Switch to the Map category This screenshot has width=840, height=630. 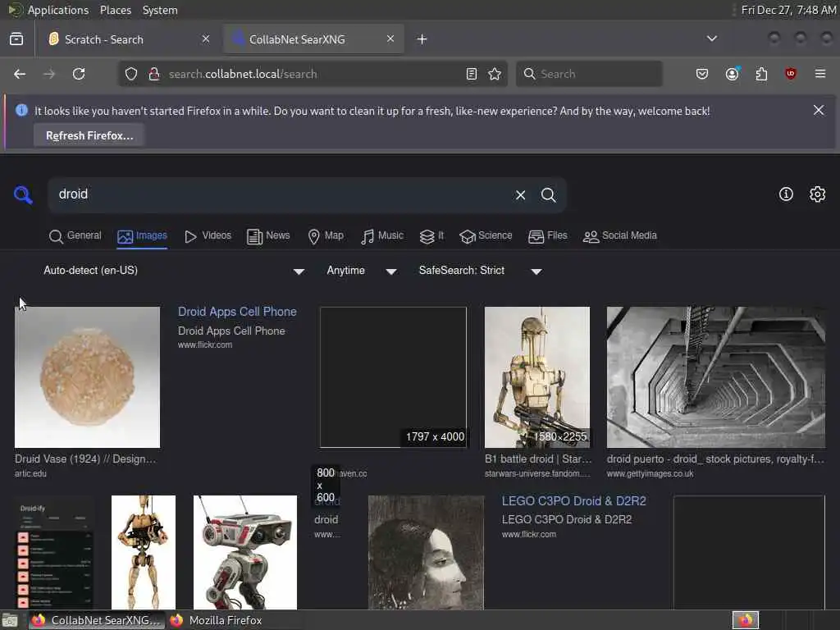[326, 235]
